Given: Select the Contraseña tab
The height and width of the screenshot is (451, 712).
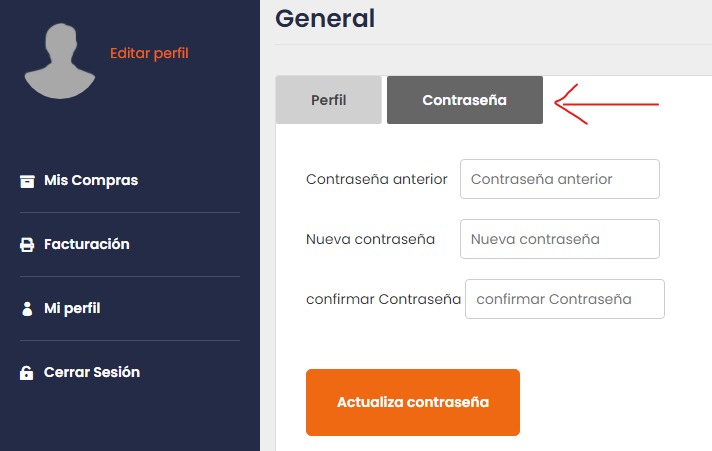Looking at the screenshot, I should (x=464, y=100).
